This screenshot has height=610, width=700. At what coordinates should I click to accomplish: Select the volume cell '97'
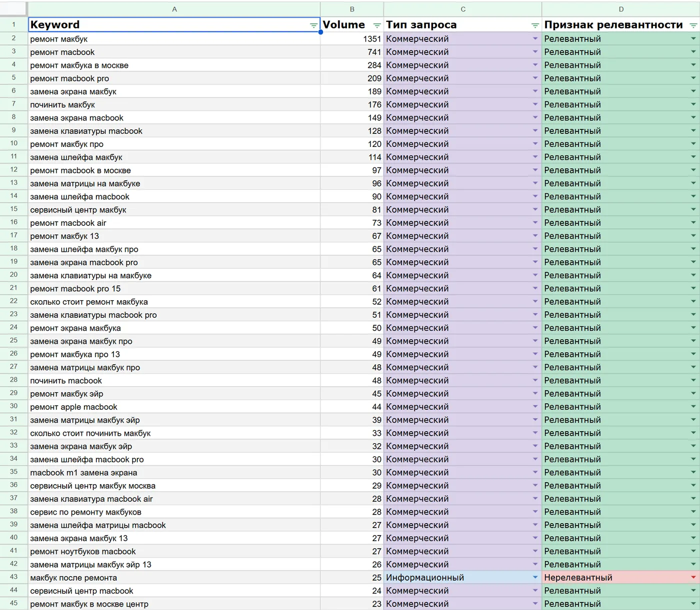coord(352,170)
